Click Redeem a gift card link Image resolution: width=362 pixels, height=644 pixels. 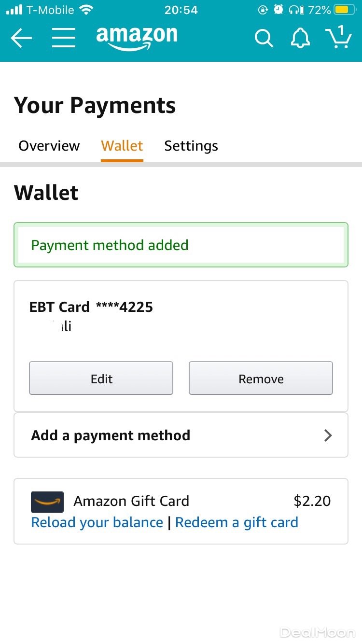[237, 522]
